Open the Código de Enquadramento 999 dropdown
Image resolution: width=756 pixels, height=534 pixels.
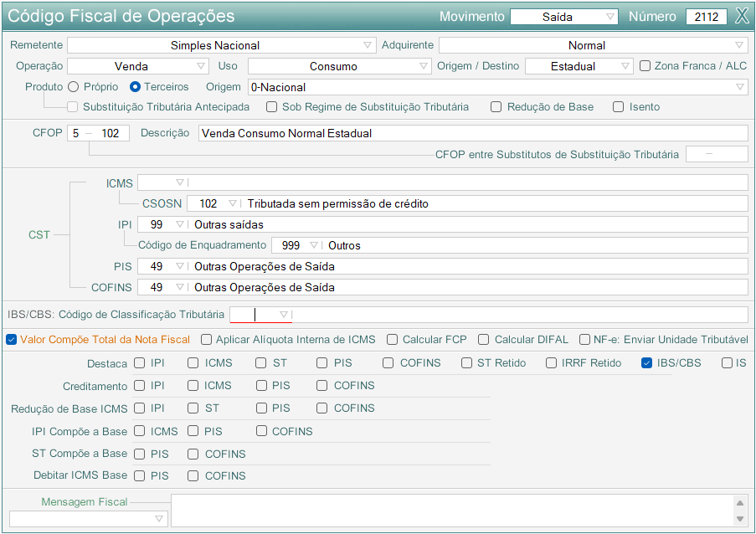tap(313, 245)
